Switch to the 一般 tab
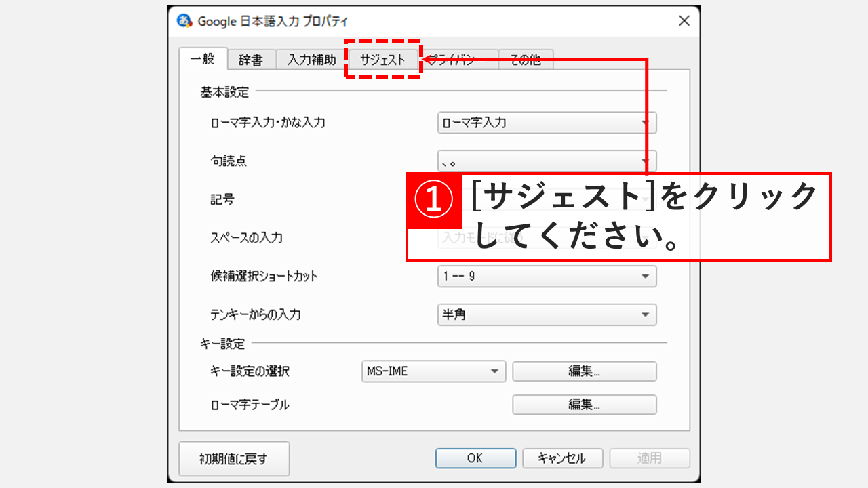The height and width of the screenshot is (488, 868). pos(202,59)
